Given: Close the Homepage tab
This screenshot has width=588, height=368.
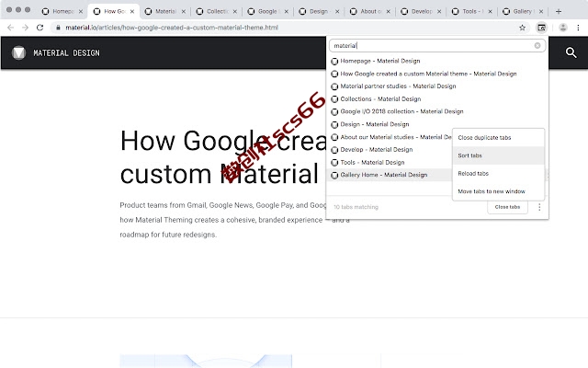Looking at the screenshot, I should pos(81,12).
